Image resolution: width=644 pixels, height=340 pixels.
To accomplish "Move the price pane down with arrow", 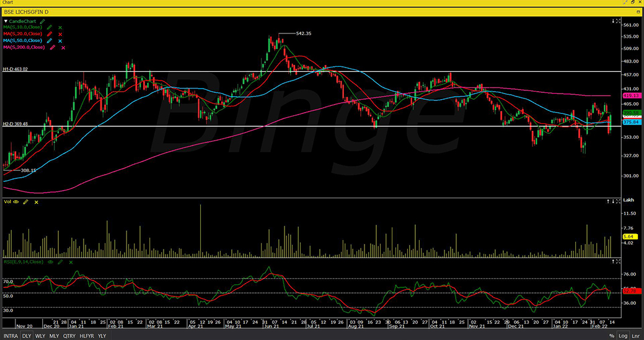I will (x=613, y=21).
